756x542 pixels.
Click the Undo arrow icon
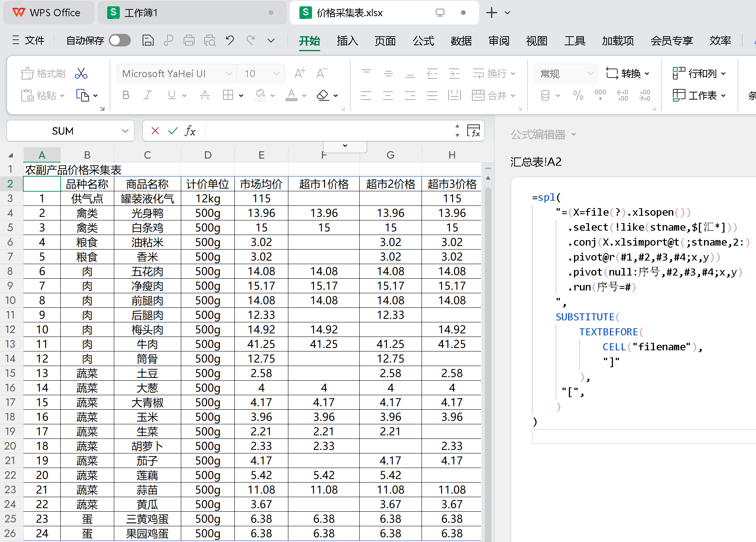coord(230,41)
